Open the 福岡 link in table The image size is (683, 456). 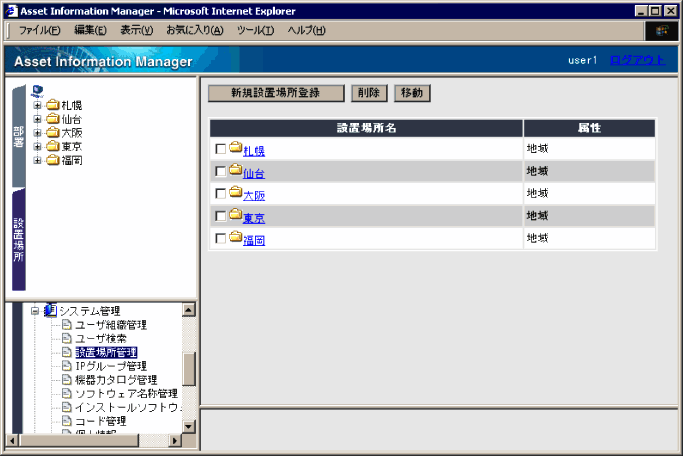coord(254,240)
